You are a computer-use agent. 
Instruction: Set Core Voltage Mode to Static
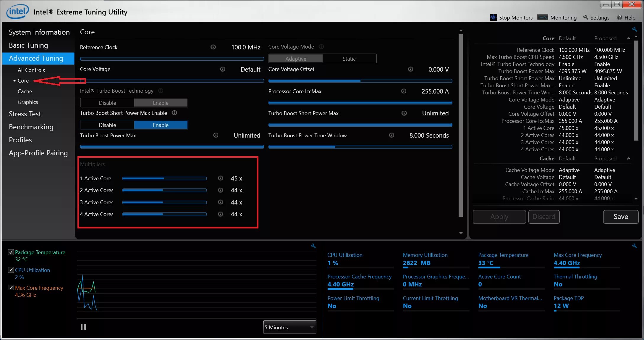349,59
